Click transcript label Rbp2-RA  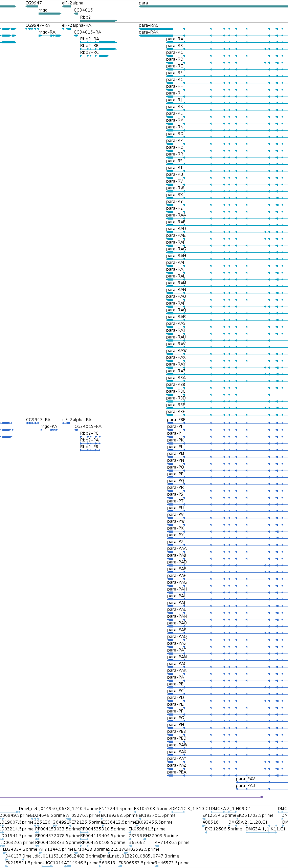90,39
